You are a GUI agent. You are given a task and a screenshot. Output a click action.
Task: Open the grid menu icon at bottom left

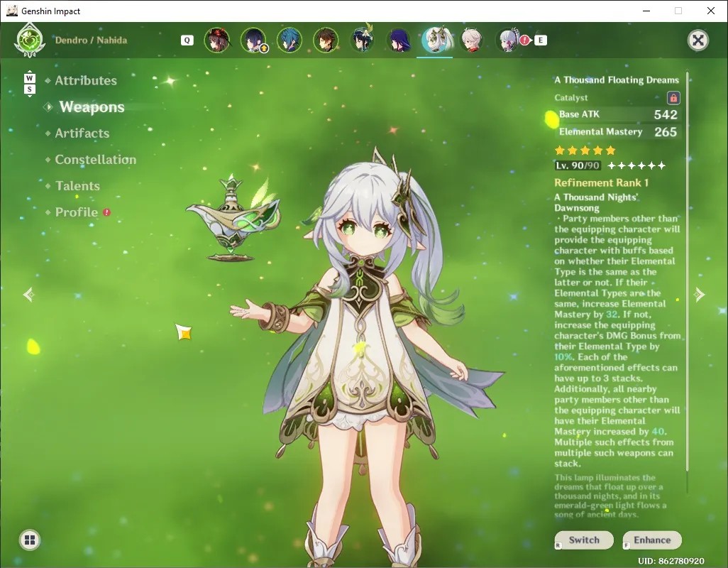[30, 540]
